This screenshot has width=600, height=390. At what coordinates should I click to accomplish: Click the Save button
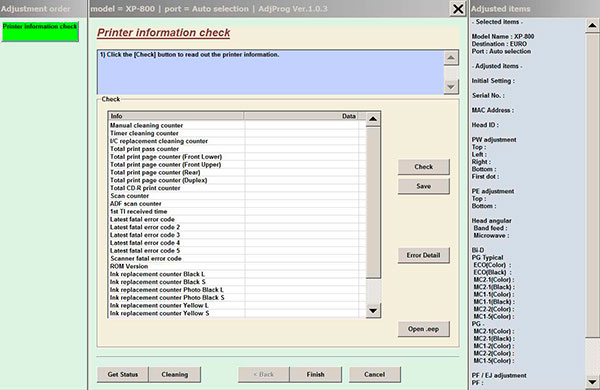(x=424, y=186)
